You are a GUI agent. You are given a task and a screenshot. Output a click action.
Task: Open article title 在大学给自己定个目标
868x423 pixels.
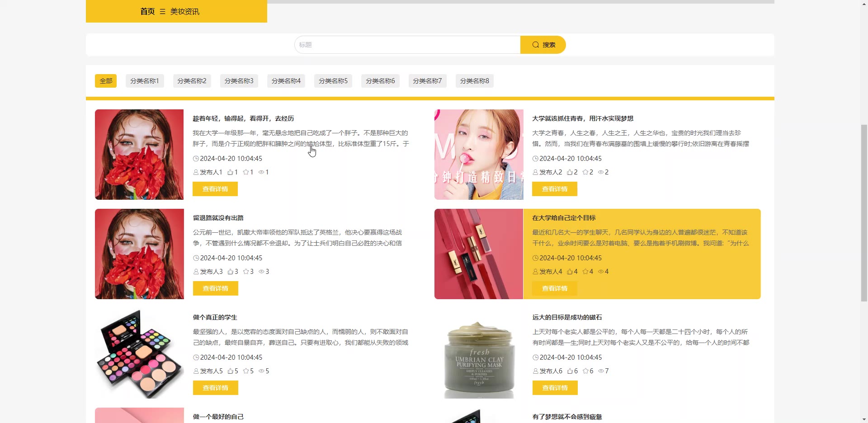point(564,218)
